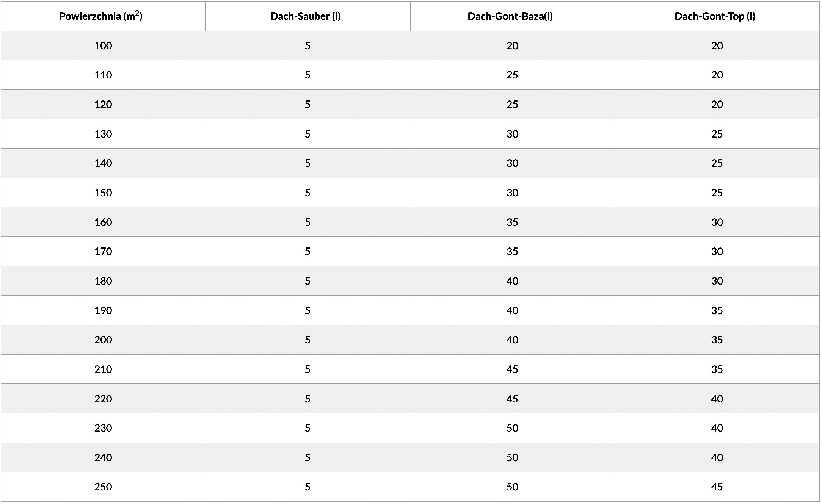The image size is (822, 504).
Task: Select the Dach-Sauber (l) column header
Action: click(x=306, y=16)
